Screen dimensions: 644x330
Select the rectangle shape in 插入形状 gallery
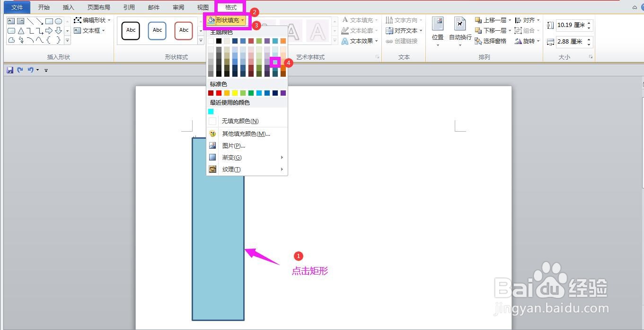(x=50, y=21)
